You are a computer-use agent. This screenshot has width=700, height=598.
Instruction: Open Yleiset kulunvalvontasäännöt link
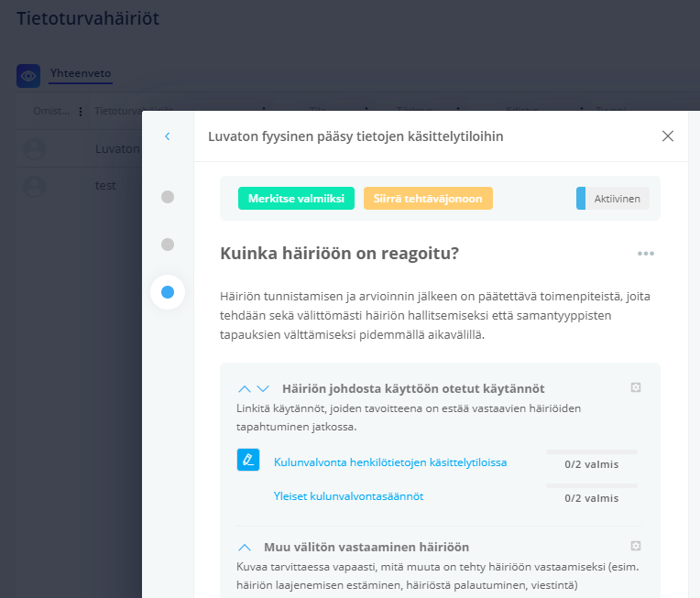pos(348,496)
